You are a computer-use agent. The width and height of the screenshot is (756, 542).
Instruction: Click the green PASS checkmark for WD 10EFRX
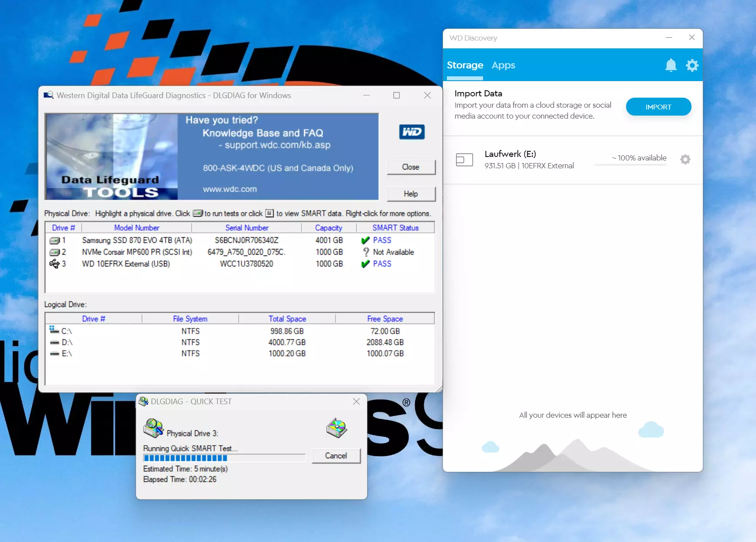(x=365, y=264)
